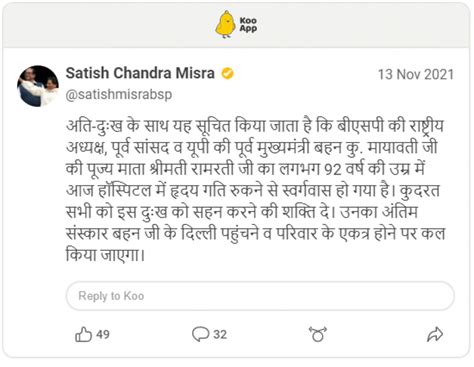Open the Satish Chandra Misra display name

tap(140, 73)
